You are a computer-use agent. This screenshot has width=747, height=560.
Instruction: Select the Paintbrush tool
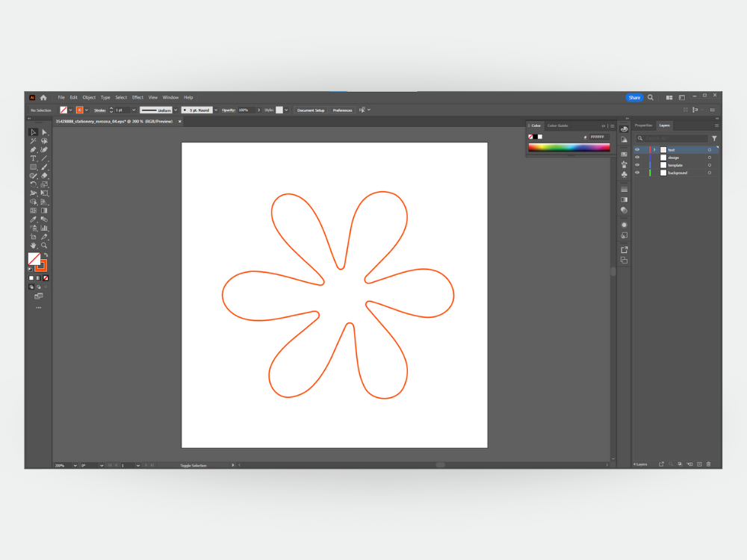click(x=43, y=167)
